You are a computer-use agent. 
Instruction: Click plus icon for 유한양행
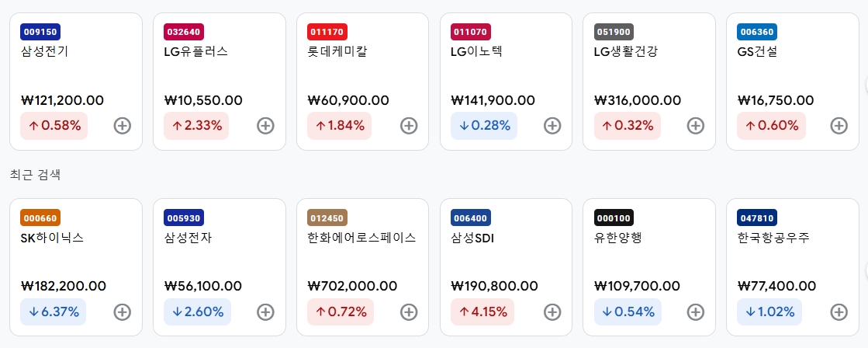pyautogui.click(x=696, y=312)
